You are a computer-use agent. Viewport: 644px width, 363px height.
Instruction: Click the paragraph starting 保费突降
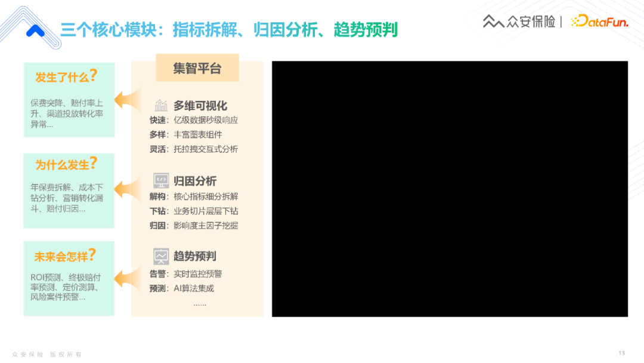(x=67, y=113)
